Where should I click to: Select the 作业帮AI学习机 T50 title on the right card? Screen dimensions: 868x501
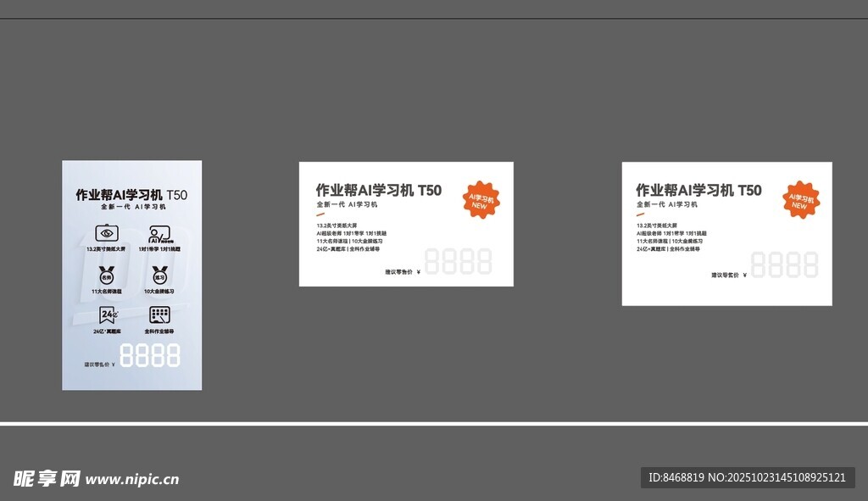(x=698, y=190)
